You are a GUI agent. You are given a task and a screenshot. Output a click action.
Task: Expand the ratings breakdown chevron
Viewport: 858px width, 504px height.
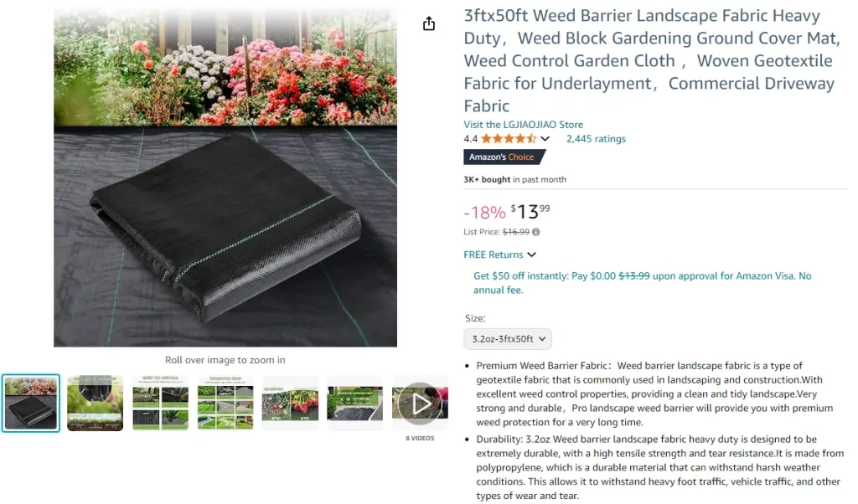(545, 139)
